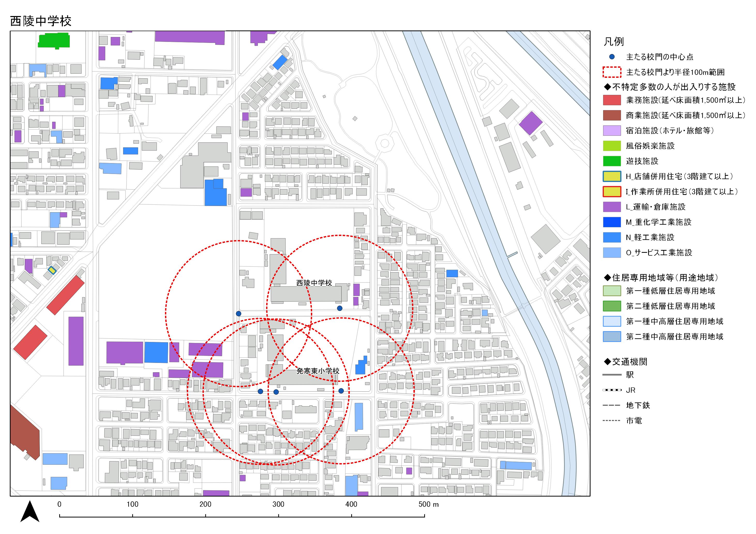Screen dimensions: 756x534
Task: Select the west gate marker of 西陵中学校
Action: click(238, 314)
